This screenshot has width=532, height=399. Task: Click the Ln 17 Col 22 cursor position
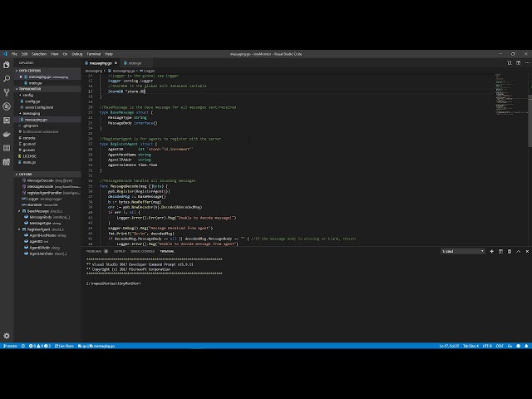point(449,346)
